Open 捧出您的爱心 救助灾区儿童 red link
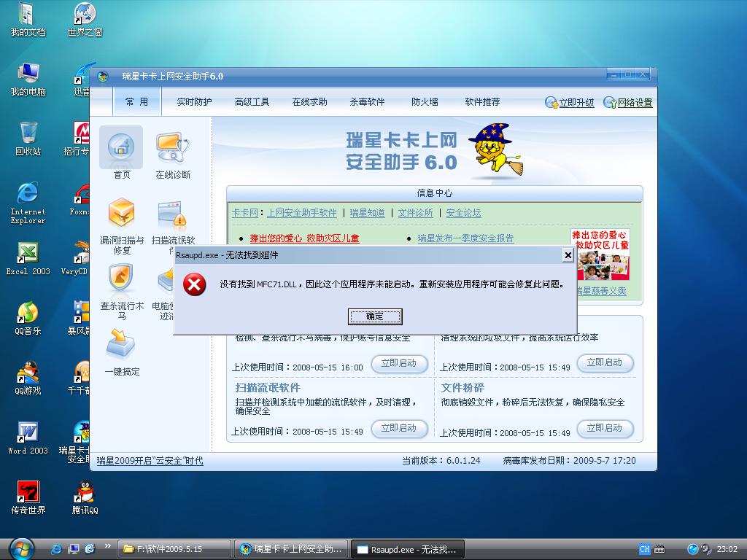The height and width of the screenshot is (560, 747). click(304, 238)
